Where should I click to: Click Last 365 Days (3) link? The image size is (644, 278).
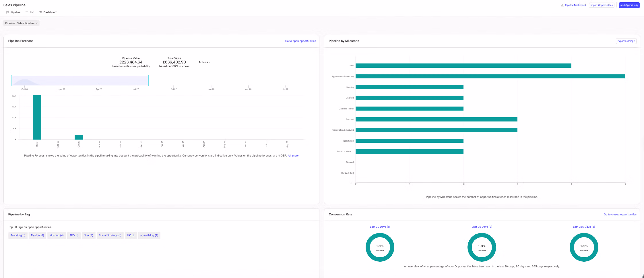click(x=584, y=227)
